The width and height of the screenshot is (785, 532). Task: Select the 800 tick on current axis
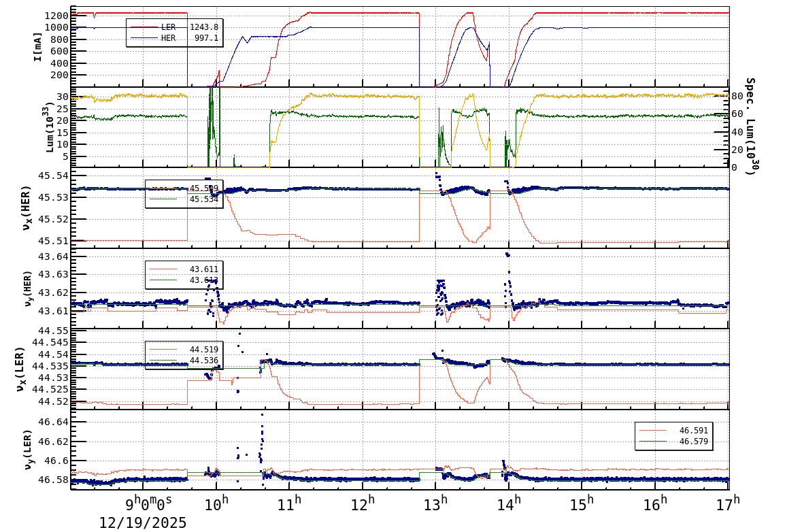click(60, 39)
